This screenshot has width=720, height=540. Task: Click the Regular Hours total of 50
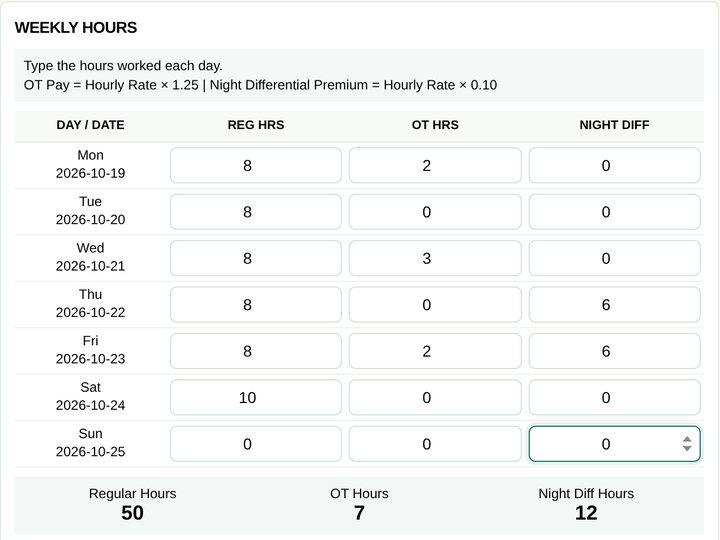(132, 513)
